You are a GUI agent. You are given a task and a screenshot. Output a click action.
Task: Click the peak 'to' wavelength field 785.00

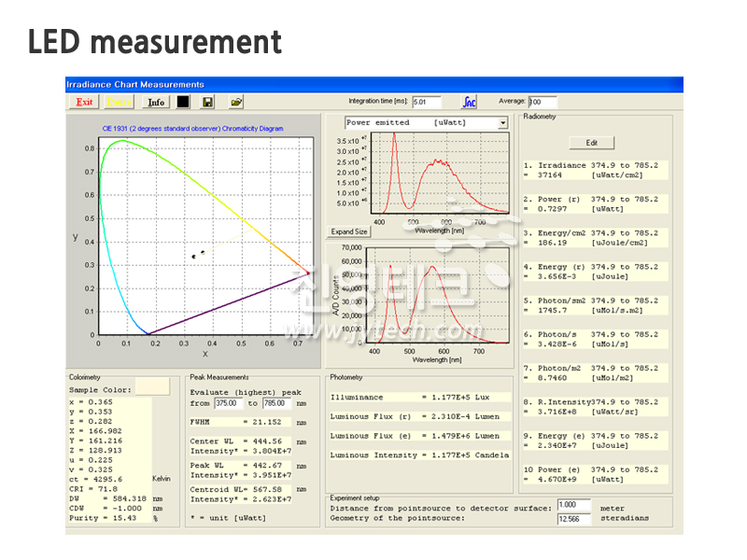tap(276, 404)
